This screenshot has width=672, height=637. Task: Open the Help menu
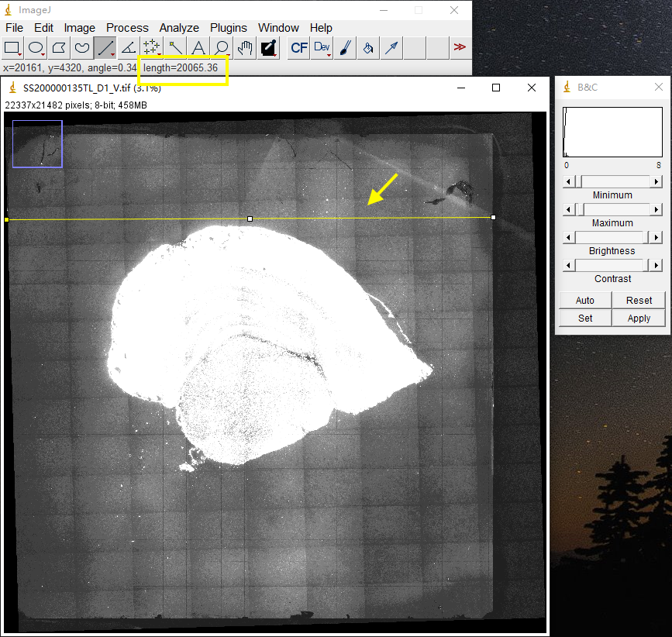pos(321,28)
